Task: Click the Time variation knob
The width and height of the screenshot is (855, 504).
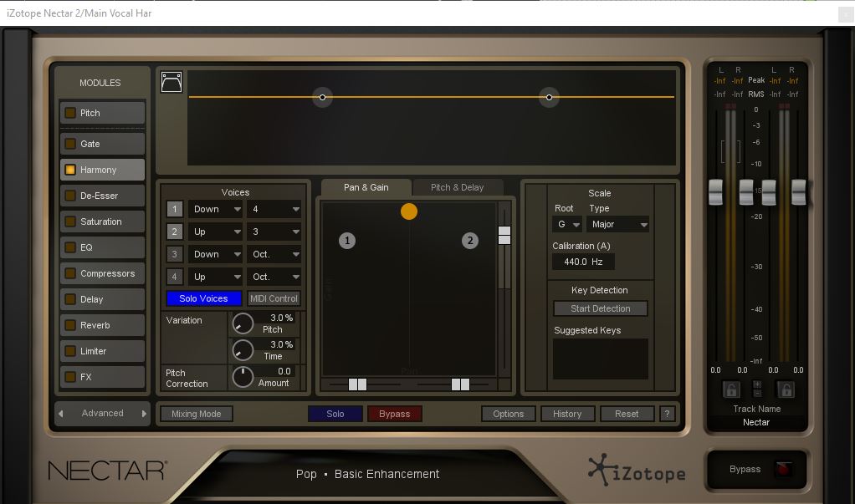Action: [243, 350]
